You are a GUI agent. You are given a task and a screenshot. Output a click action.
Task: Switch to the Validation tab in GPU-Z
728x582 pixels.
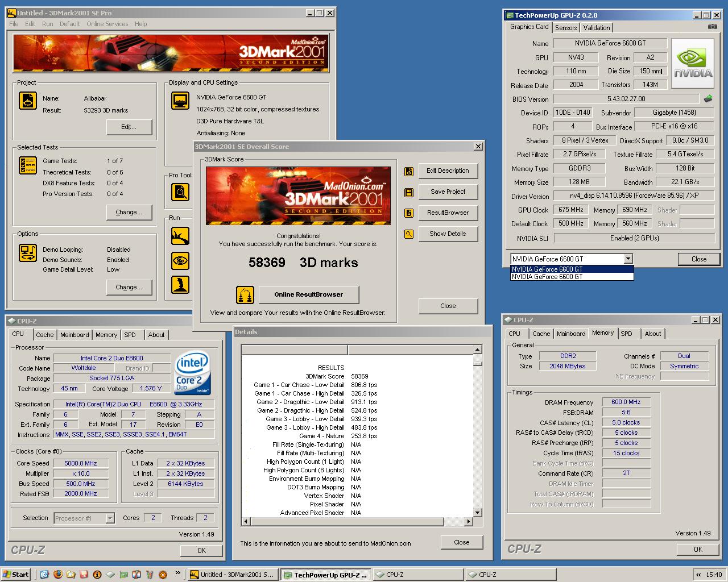pyautogui.click(x=597, y=28)
